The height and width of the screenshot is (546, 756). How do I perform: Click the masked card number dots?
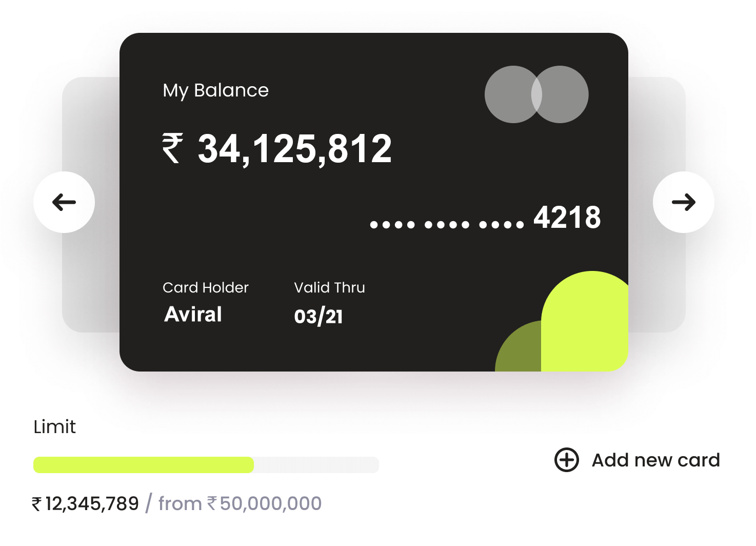pyautogui.click(x=447, y=224)
